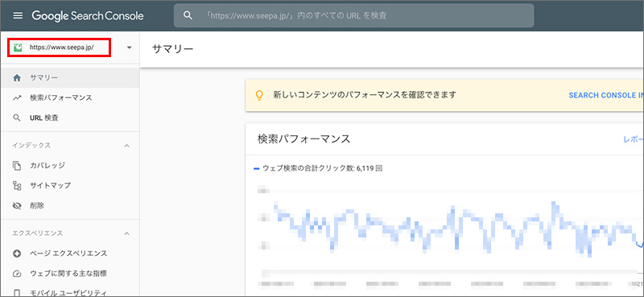This screenshot has width=644, height=297.
Task: Open the hamburger main menu
Action: (18, 15)
